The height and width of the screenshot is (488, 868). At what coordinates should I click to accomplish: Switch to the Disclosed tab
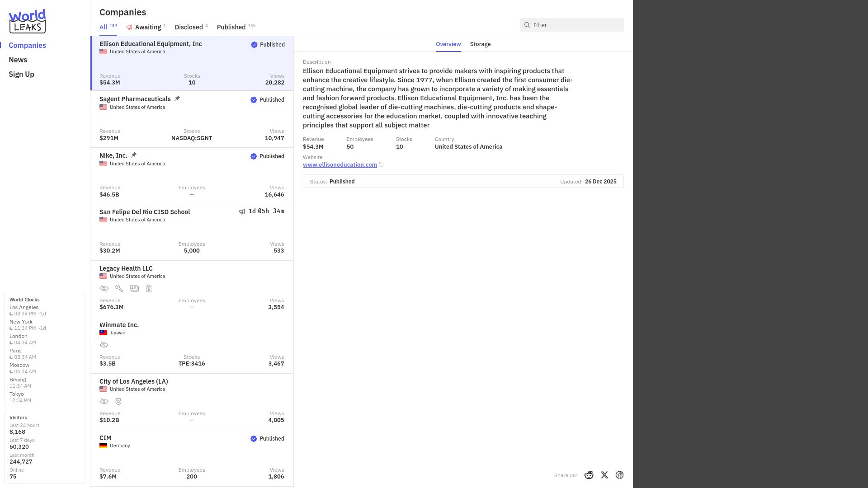coord(191,27)
